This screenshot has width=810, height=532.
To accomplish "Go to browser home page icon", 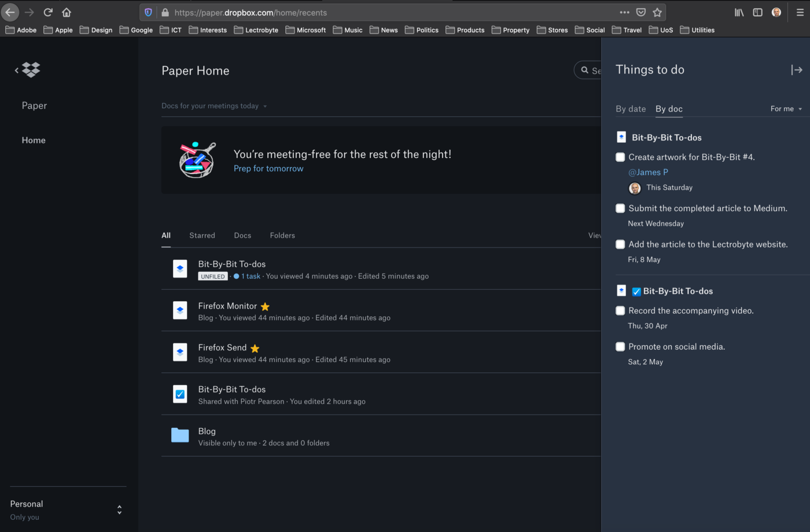I will [67, 12].
